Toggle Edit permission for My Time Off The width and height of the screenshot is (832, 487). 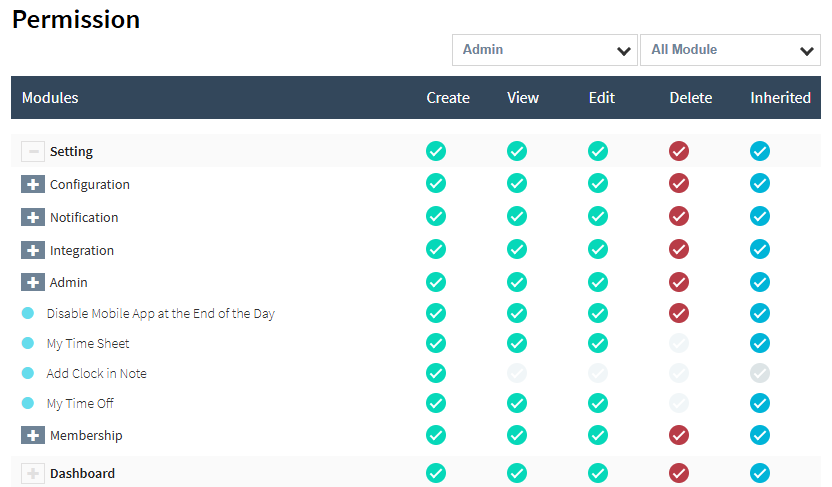598,403
